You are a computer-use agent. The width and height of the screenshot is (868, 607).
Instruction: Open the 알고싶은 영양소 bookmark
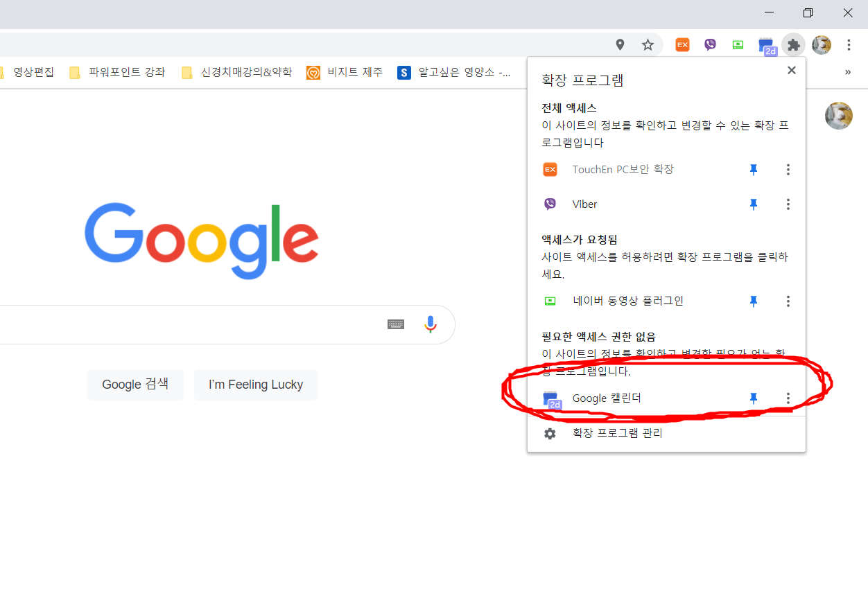click(454, 72)
